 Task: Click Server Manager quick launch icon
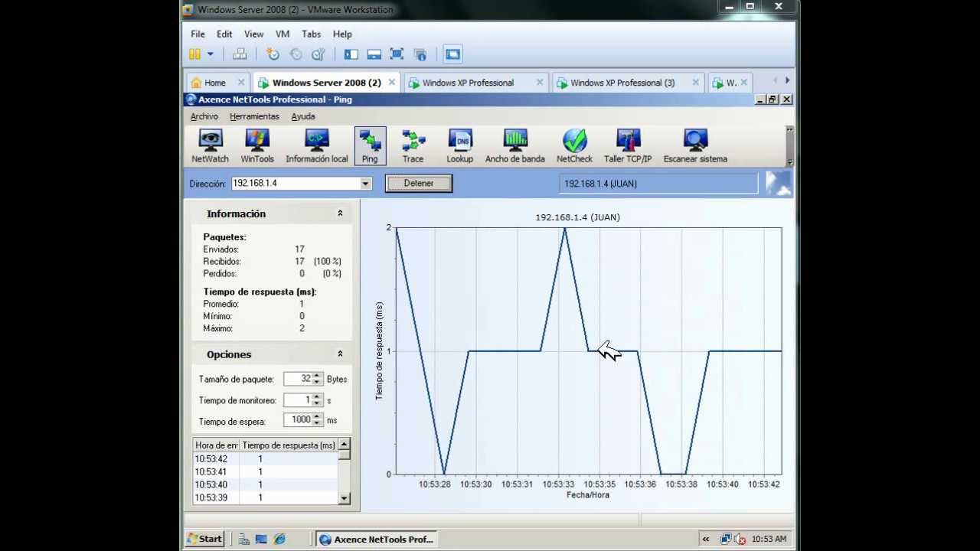point(243,539)
